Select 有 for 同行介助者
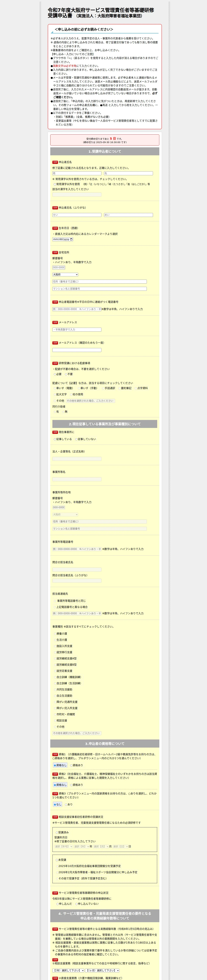 click(x=55, y=412)
